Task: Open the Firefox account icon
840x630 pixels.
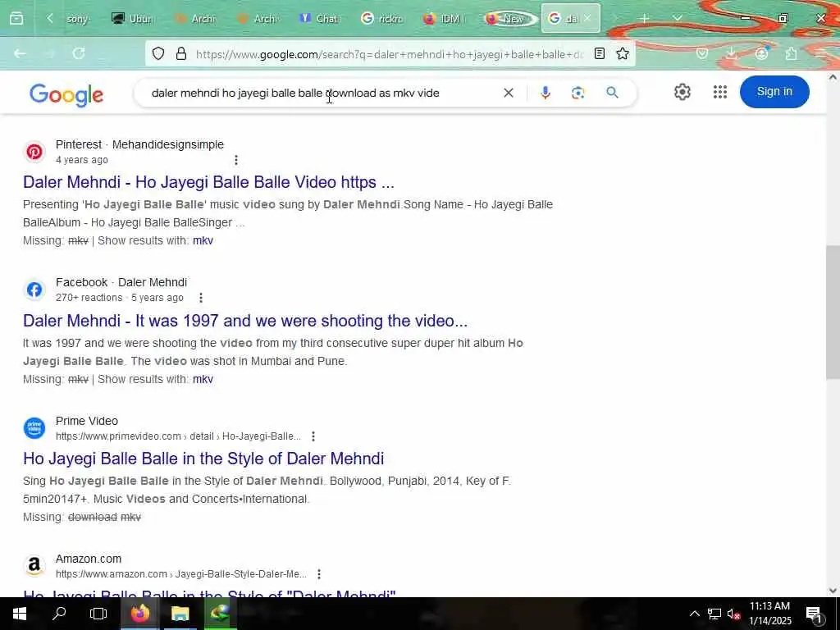Action: tap(761, 53)
